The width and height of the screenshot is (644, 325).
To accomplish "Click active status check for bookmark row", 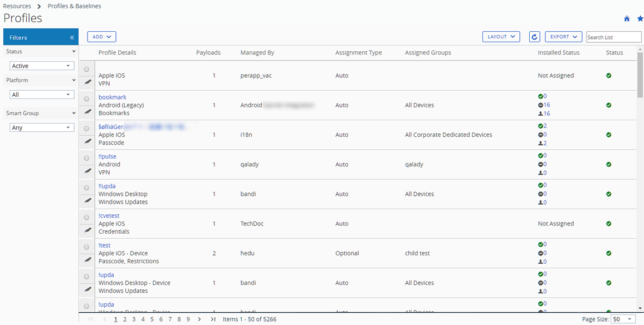I will click(x=609, y=105).
